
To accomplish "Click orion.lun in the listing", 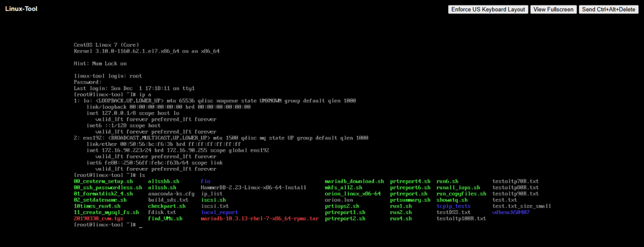I will tap(339, 200).
